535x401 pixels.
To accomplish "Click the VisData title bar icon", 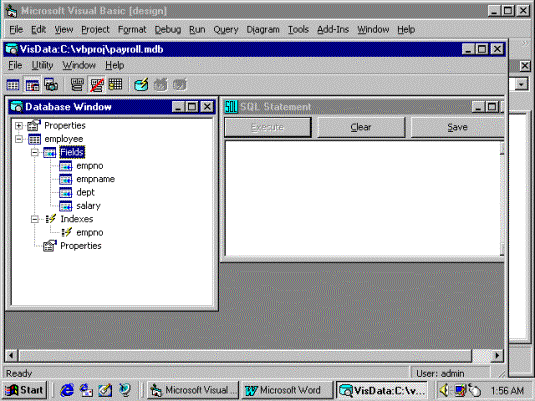I will [12, 49].
